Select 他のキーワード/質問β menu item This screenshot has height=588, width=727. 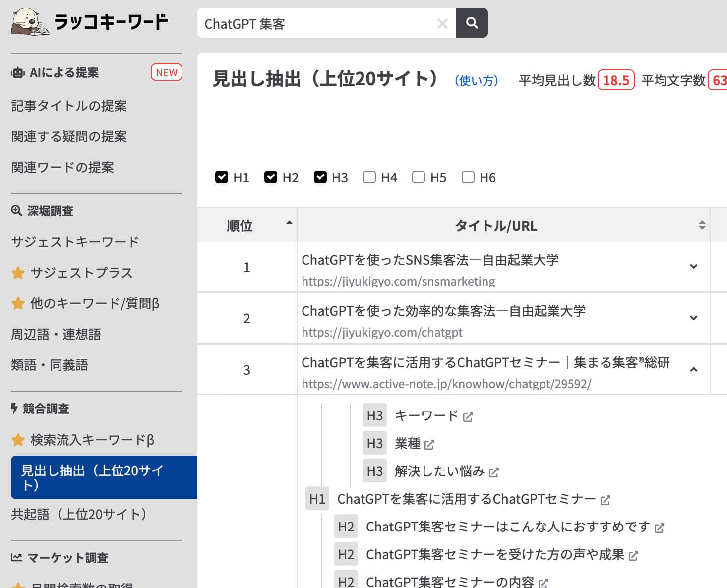95,303
